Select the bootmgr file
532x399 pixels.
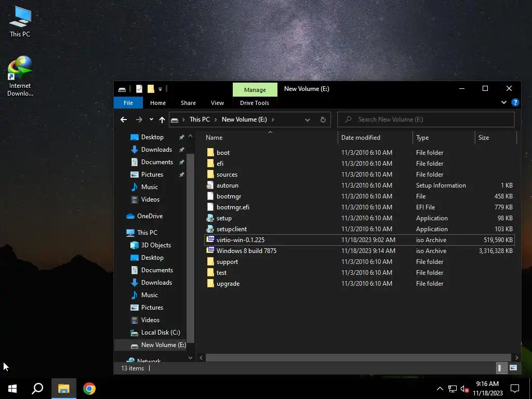click(x=229, y=196)
